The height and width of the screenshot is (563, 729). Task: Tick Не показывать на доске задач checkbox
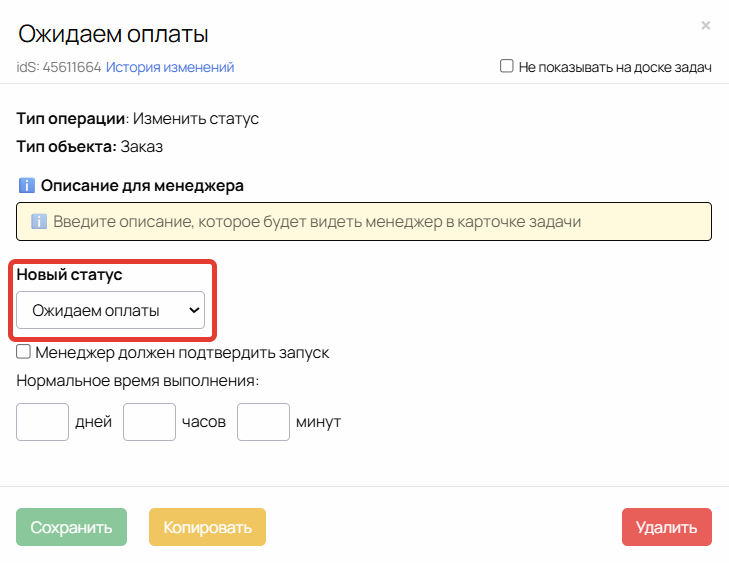coord(507,66)
